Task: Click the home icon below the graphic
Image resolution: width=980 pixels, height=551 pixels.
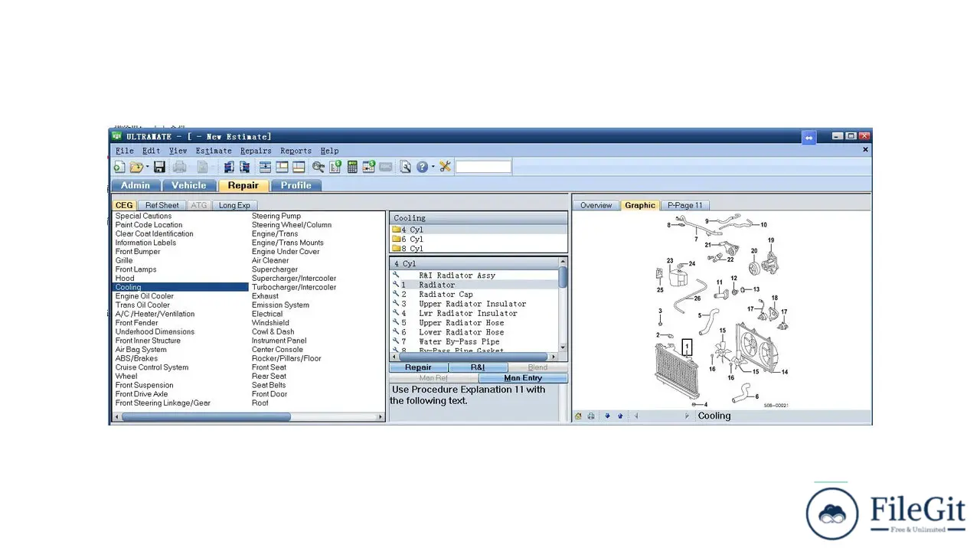Action: 579,416
